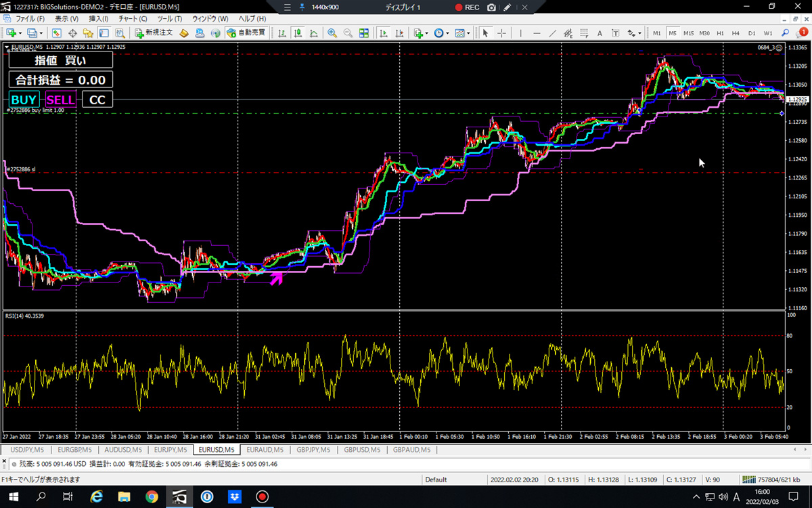Image resolution: width=812 pixels, height=508 pixels.
Task: Open Google Chrome from the taskbar
Action: (x=150, y=497)
